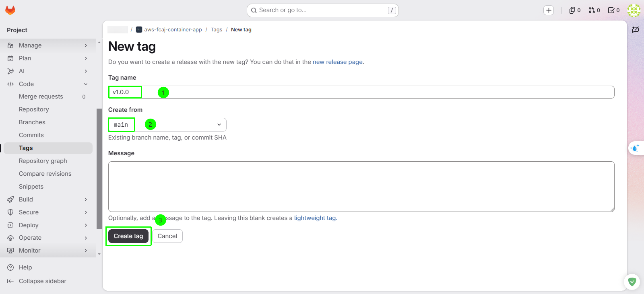This screenshot has height=294, width=644.
Task: Focus the Tag name input field
Action: (x=361, y=92)
